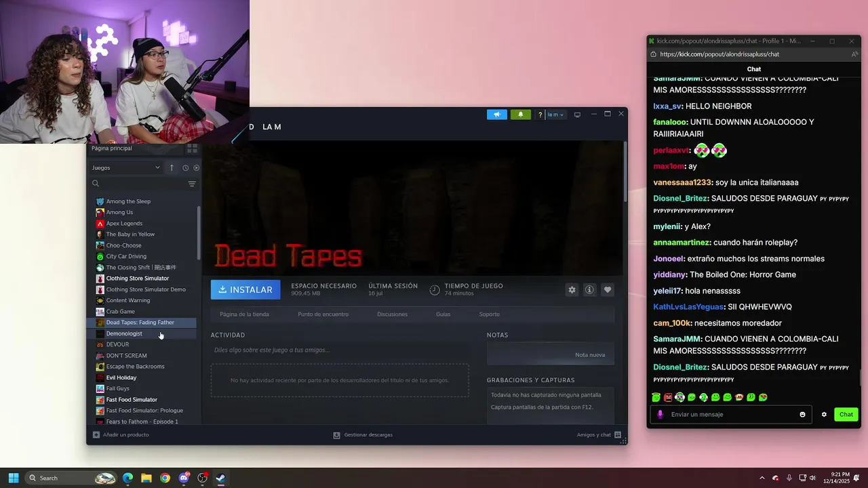Open Windows Start menu

tap(14, 478)
